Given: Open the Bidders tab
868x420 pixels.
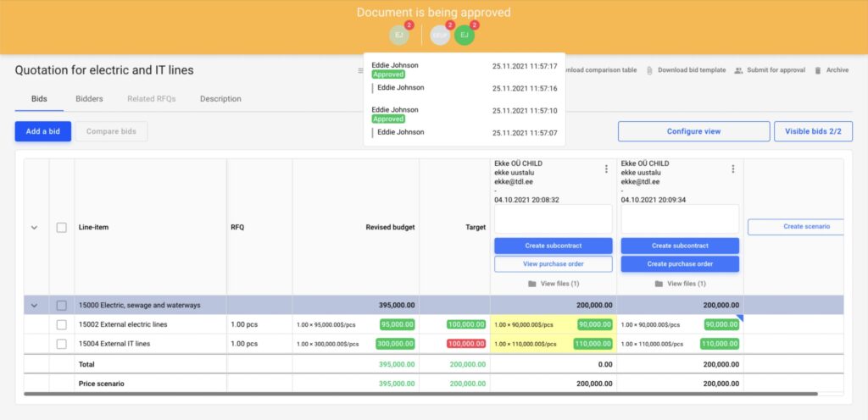Looking at the screenshot, I should [89, 99].
